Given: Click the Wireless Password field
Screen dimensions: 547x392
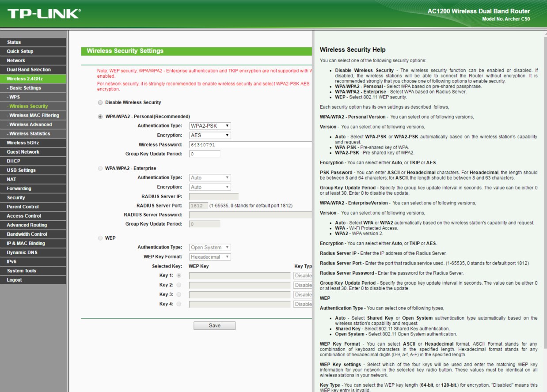Looking at the screenshot, I should tap(250, 145).
